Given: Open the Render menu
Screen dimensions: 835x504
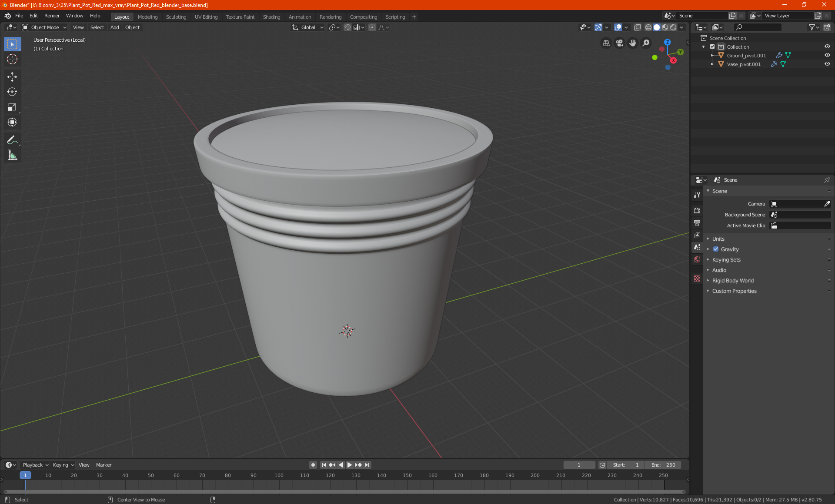Looking at the screenshot, I should pyautogui.click(x=52, y=16).
